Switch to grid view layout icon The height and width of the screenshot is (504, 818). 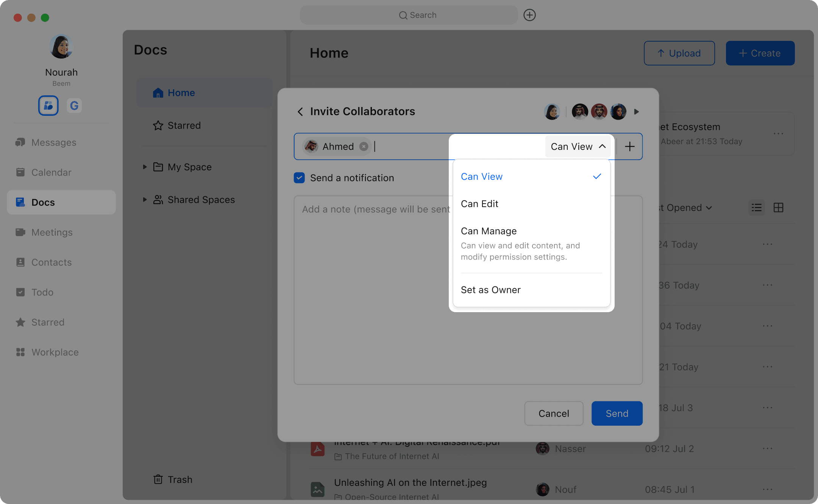pos(778,208)
